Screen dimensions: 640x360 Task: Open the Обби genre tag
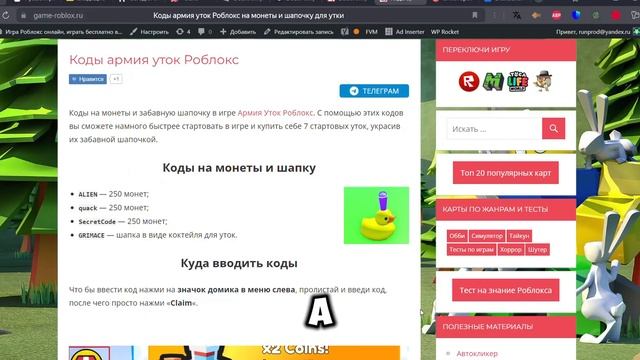pyautogui.click(x=457, y=236)
